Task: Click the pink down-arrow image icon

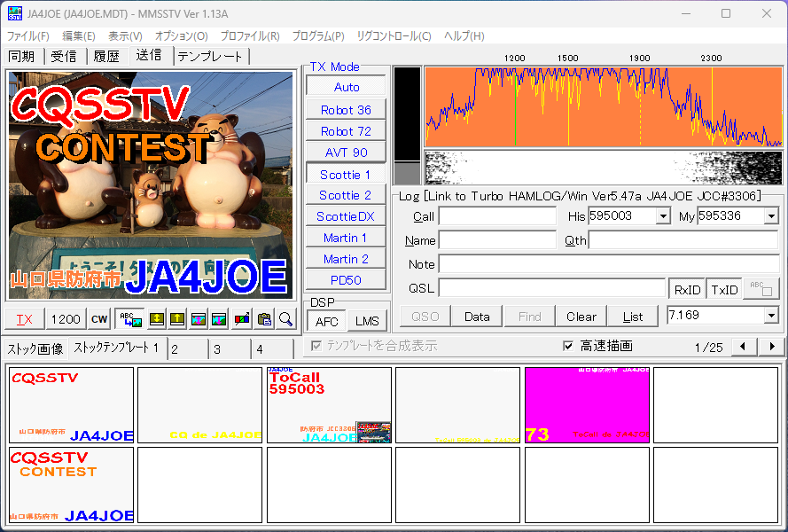Action: point(219,319)
